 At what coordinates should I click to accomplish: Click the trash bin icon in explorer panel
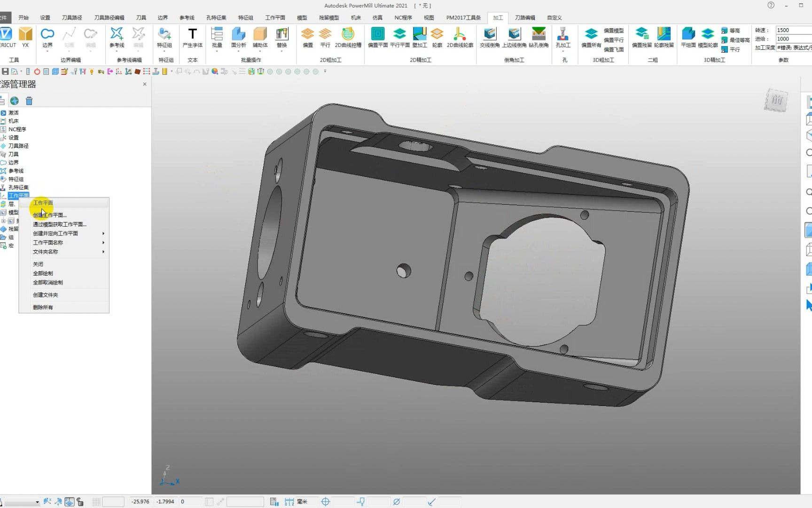(x=29, y=101)
